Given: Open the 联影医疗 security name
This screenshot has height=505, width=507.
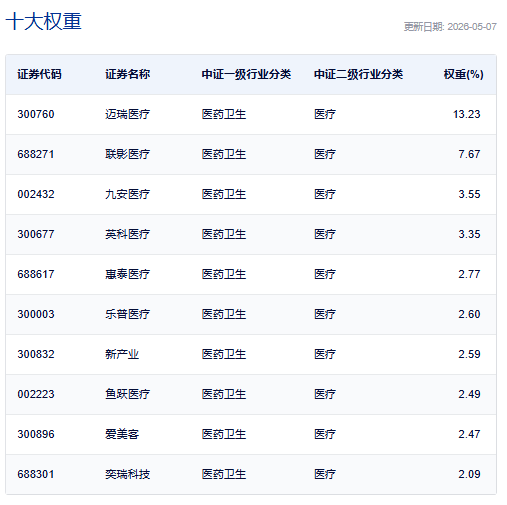Looking at the screenshot, I should pos(128,154).
